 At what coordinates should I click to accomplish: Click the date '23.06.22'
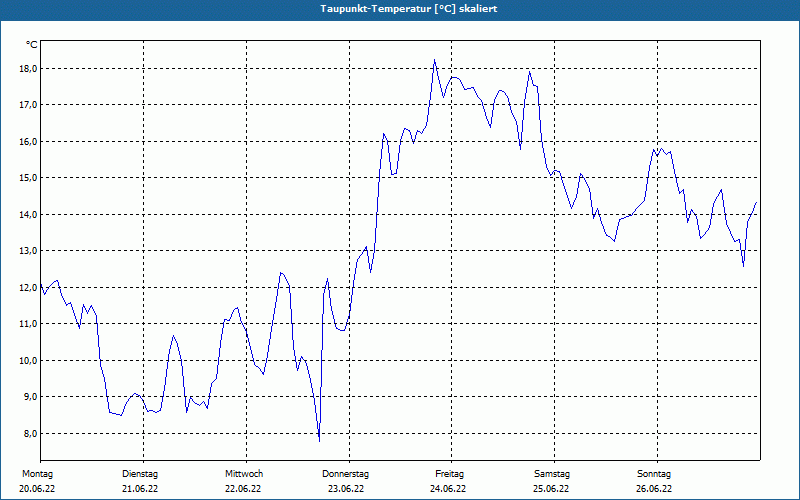tap(346, 489)
